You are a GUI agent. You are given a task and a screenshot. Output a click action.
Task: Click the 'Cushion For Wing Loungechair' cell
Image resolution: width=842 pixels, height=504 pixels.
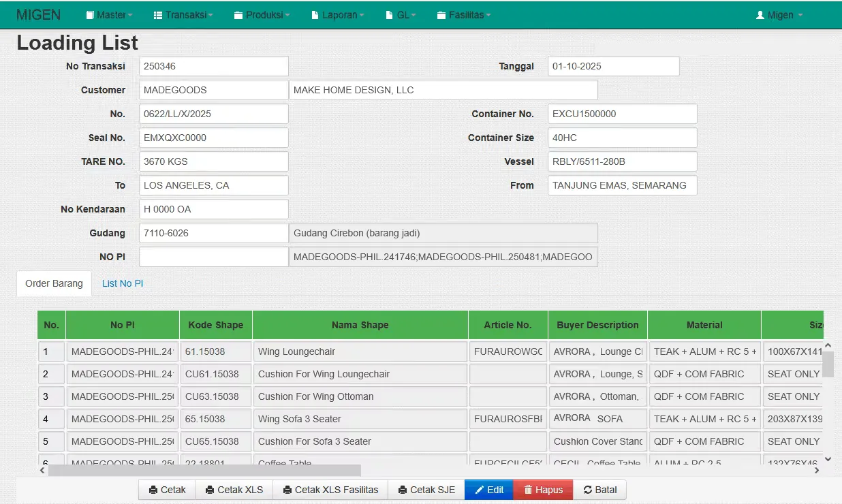pos(360,374)
